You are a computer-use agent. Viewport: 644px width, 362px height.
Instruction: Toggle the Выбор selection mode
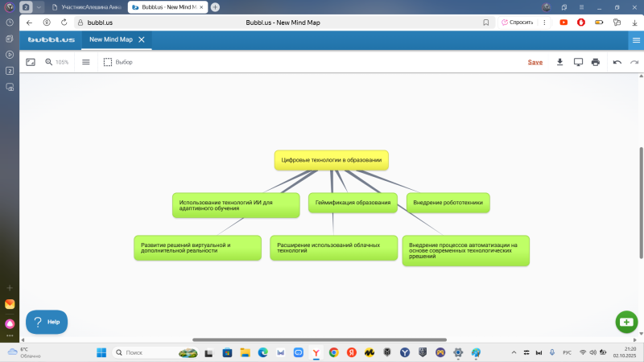(118, 62)
